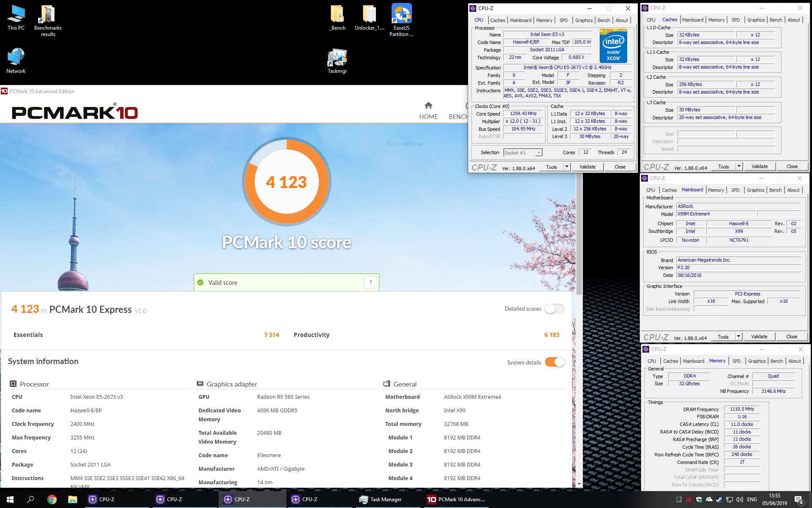Viewport: 812px width, 508px height.
Task: Click the 4 123 score gauge
Action: click(287, 182)
